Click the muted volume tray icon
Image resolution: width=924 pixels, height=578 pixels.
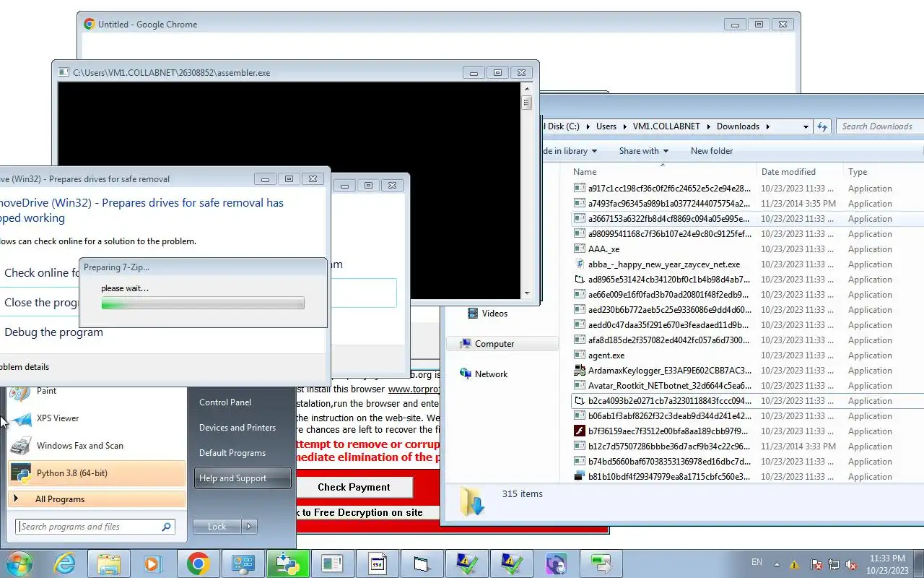[x=851, y=564]
